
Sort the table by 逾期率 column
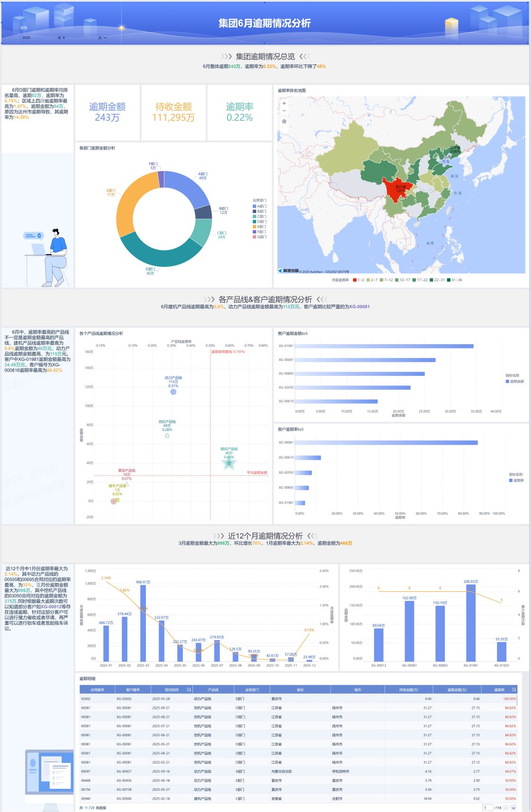point(513,690)
